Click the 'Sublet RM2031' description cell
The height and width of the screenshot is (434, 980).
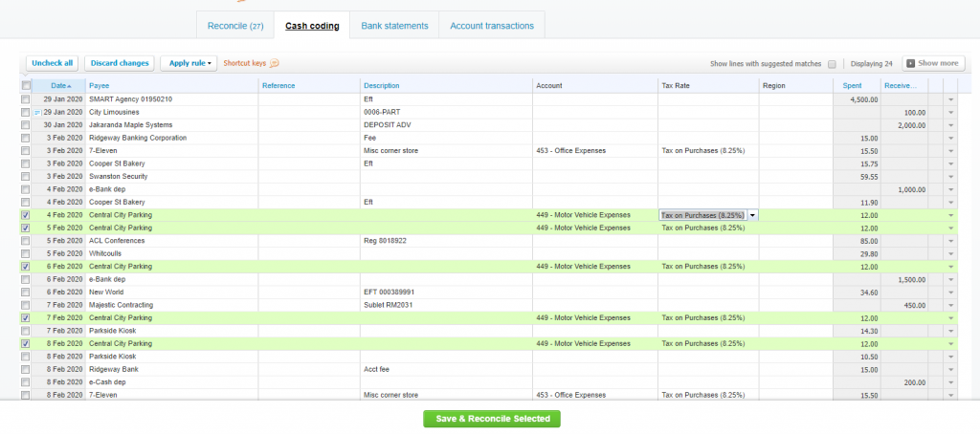pos(446,305)
